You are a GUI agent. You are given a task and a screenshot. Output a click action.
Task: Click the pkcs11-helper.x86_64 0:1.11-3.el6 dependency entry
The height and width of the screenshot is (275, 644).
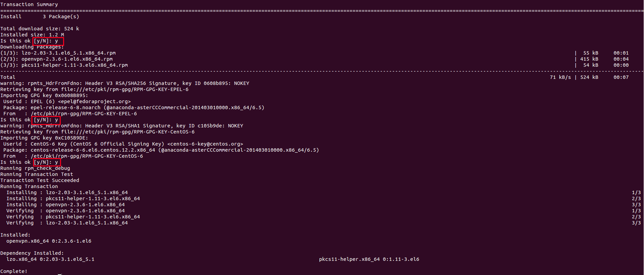click(x=369, y=259)
